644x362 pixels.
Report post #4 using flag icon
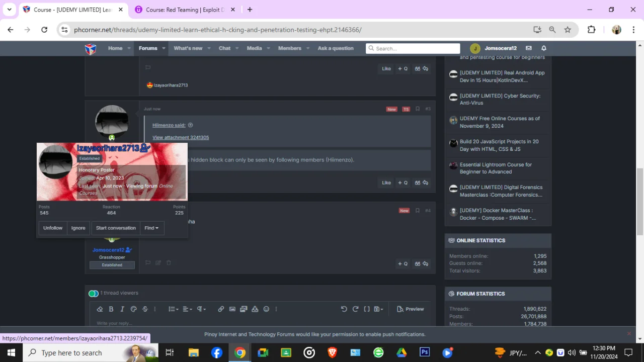point(148,262)
